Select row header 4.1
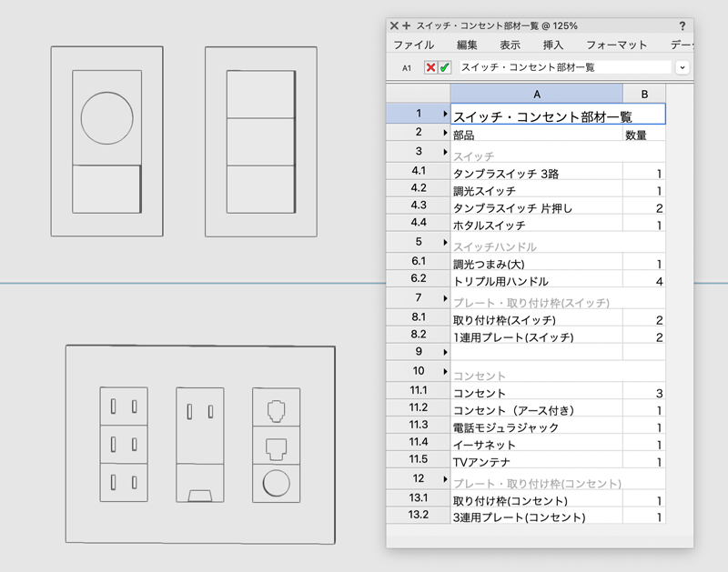The height and width of the screenshot is (572, 728). coord(419,171)
